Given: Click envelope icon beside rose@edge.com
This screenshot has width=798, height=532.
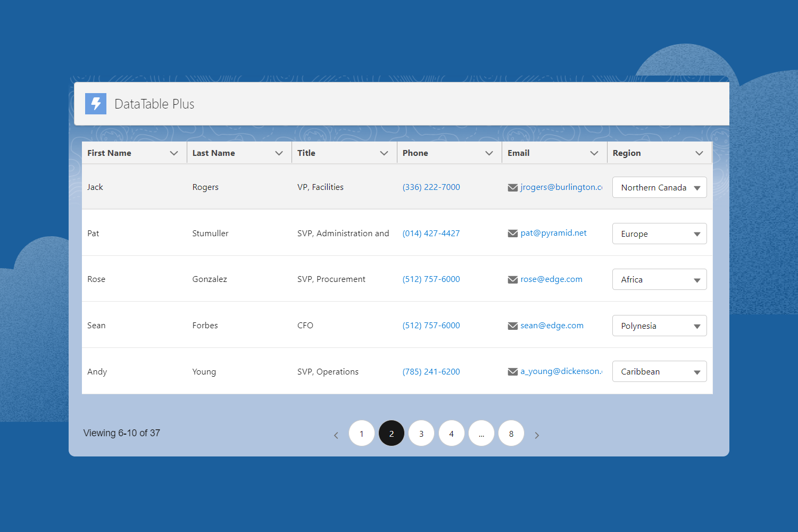Looking at the screenshot, I should pyautogui.click(x=513, y=280).
